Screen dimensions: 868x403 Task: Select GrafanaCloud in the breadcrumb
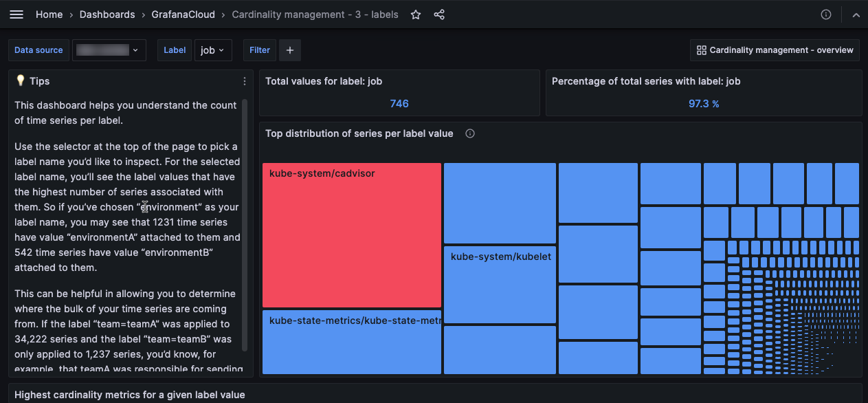pos(183,14)
